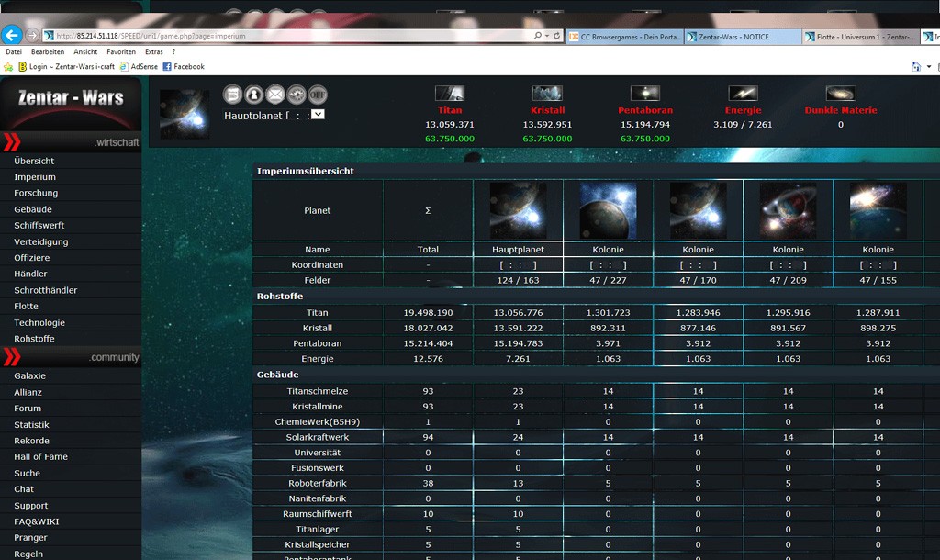
Task: Expand the Hauptplanet planet dropdown
Action: (x=318, y=115)
